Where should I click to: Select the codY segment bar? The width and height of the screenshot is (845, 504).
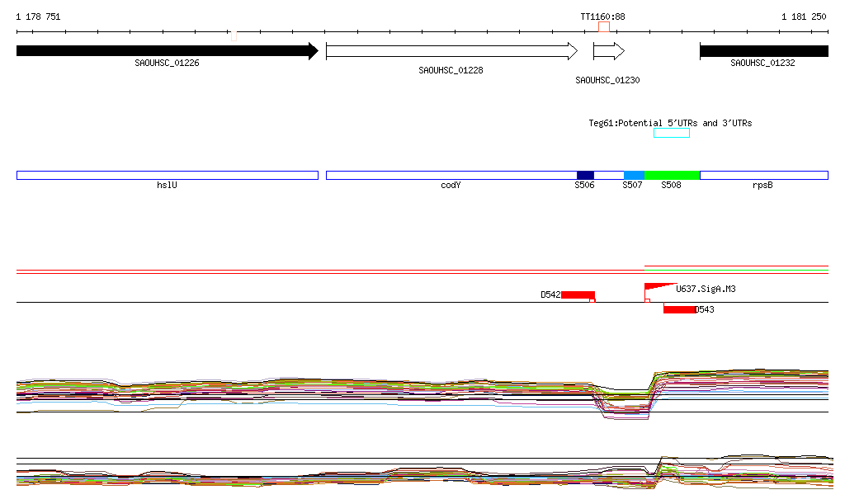pos(451,175)
